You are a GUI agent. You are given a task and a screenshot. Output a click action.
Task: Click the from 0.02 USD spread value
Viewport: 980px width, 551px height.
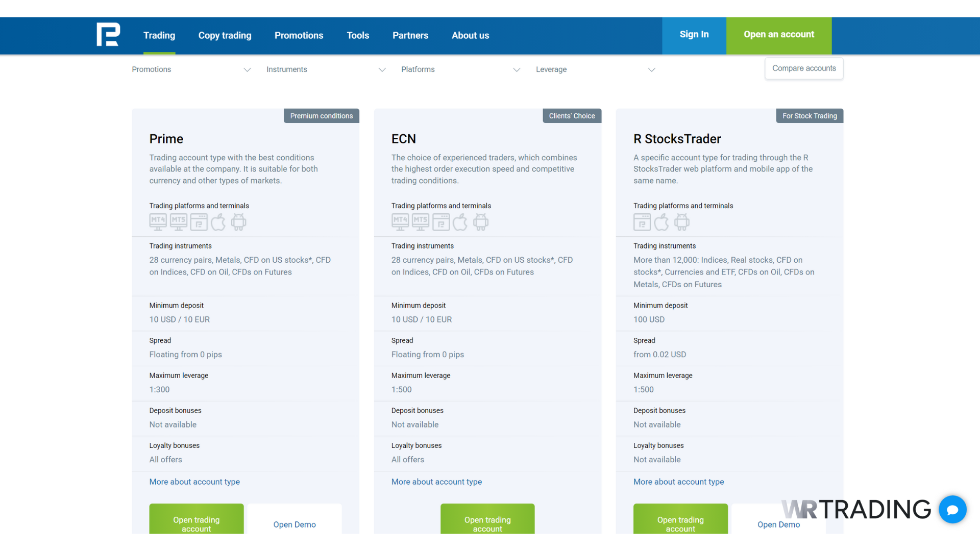coord(659,355)
